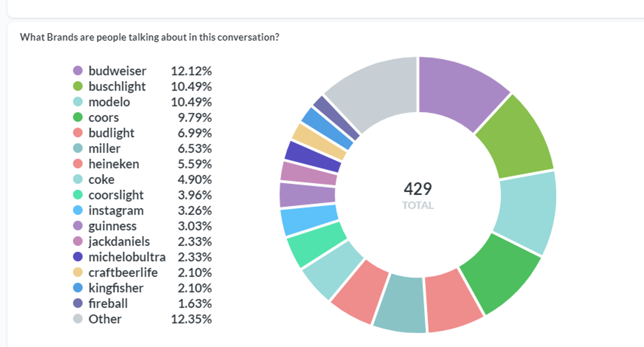Click the sky blue instagram donut slice
644x347 pixels.
[309, 219]
